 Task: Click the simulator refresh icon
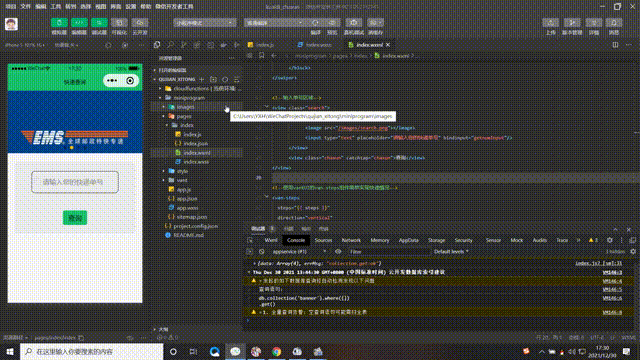108,45
